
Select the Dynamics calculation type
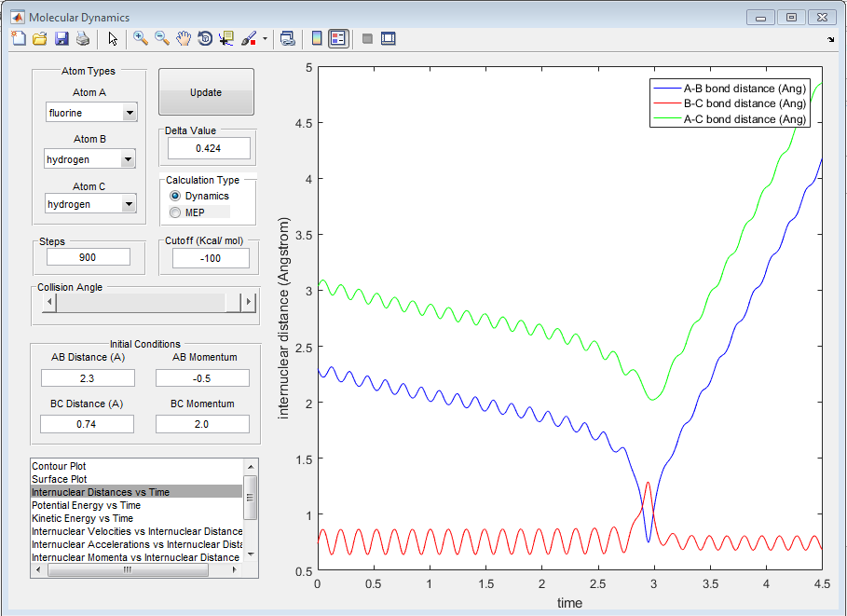coord(175,197)
